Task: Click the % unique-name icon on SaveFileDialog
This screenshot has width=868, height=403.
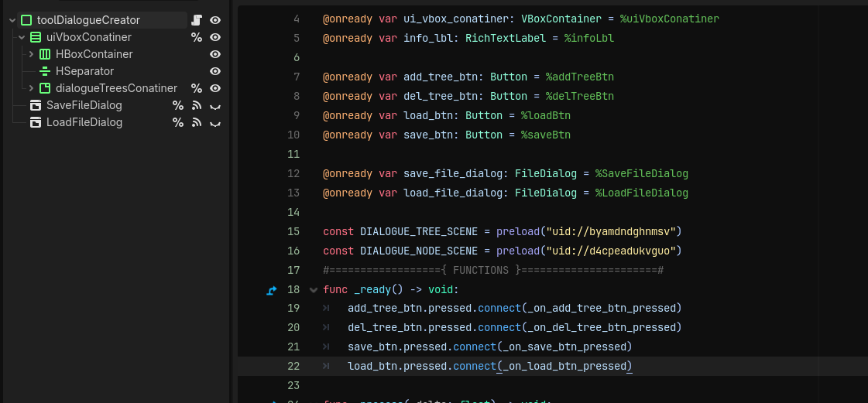Action: click(x=177, y=105)
